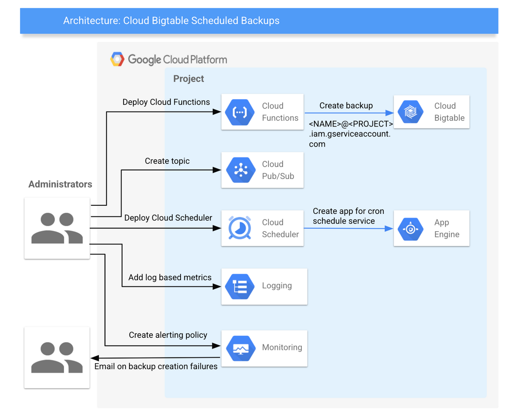The width and height of the screenshot is (508, 420).
Task: Click the Google Cloud Platform logo icon
Action: pyautogui.click(x=118, y=59)
